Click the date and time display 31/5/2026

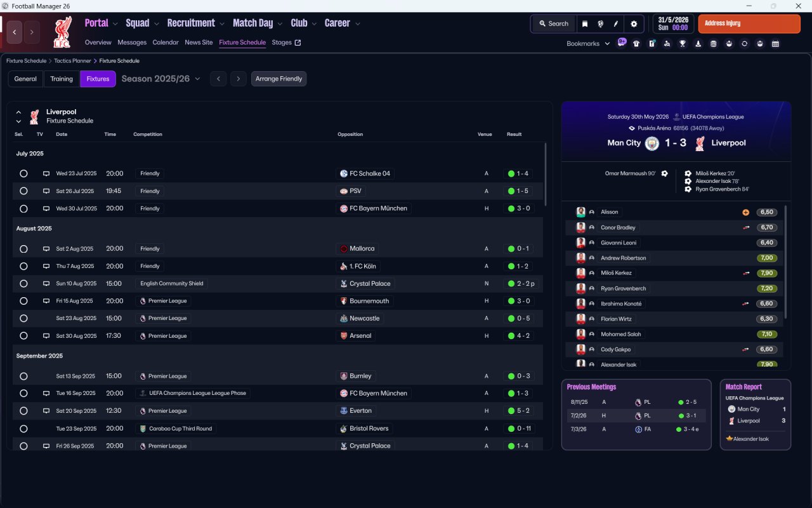(x=673, y=24)
